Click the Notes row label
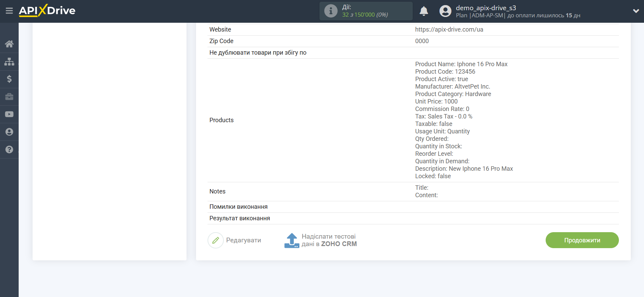 coord(217,191)
